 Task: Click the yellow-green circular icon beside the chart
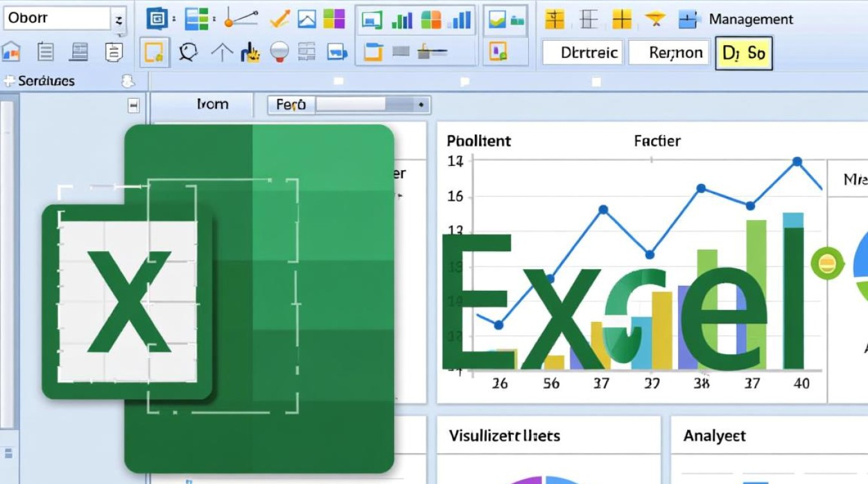(827, 263)
